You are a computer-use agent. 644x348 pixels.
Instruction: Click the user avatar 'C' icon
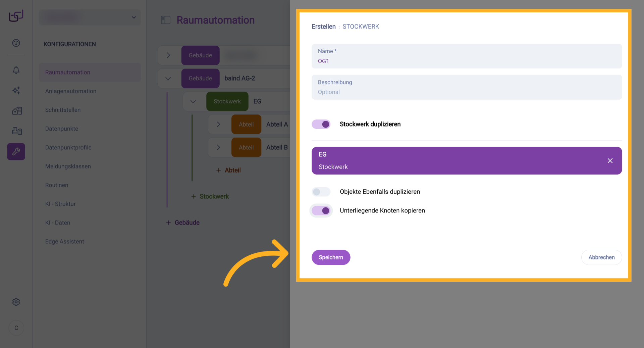coord(16,328)
